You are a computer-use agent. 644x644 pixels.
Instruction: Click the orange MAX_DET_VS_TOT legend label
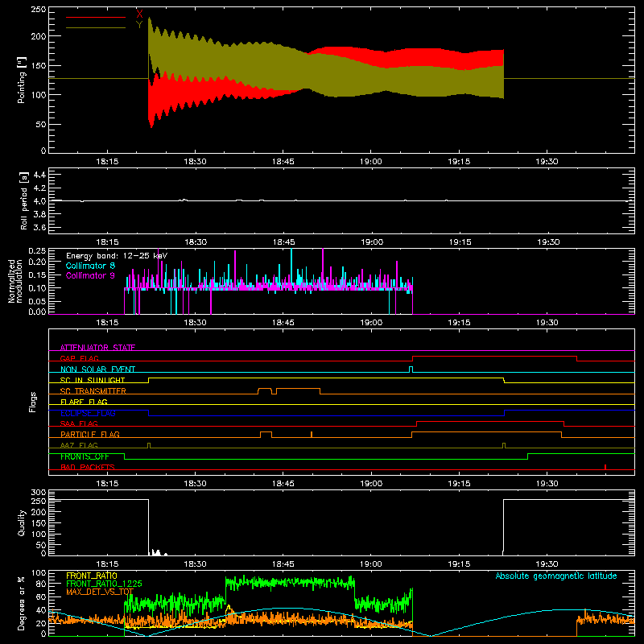coord(100,592)
